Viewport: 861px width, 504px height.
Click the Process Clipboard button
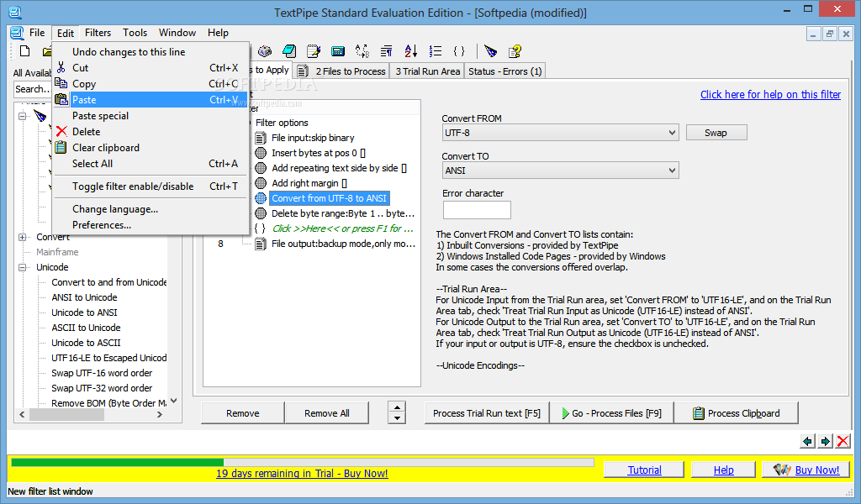[x=736, y=413]
